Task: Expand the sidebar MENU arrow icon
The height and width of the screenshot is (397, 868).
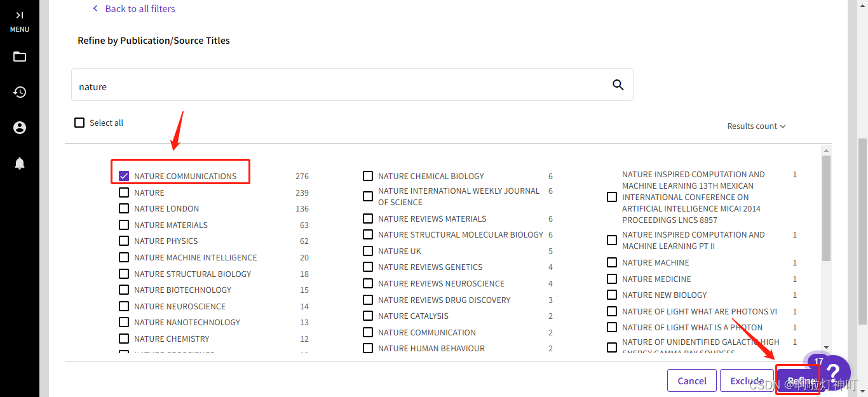Action: (x=20, y=15)
